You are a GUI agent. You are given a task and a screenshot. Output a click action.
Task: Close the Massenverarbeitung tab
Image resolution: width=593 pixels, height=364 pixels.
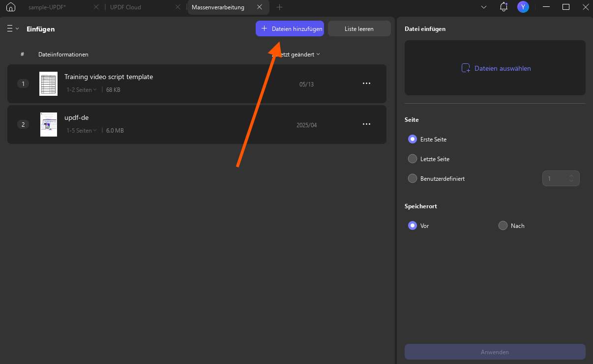[260, 7]
